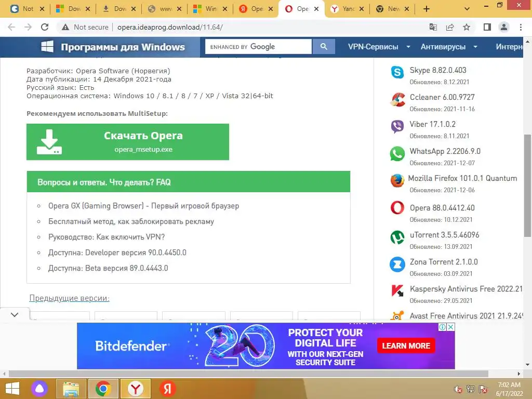The image size is (532, 399).
Task: Go forward using the browser forward arrow
Action: click(28, 27)
